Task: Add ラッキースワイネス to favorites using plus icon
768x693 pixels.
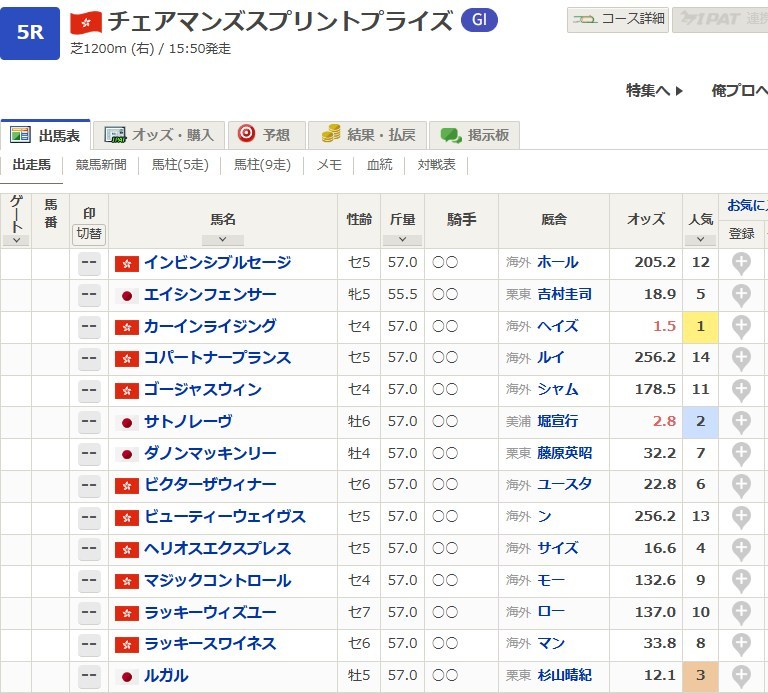Action: (741, 643)
